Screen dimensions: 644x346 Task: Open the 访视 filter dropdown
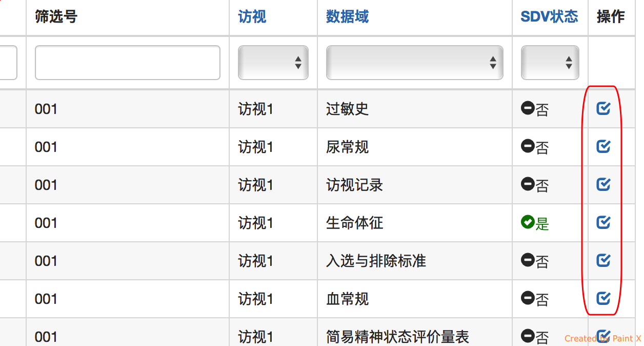(273, 63)
